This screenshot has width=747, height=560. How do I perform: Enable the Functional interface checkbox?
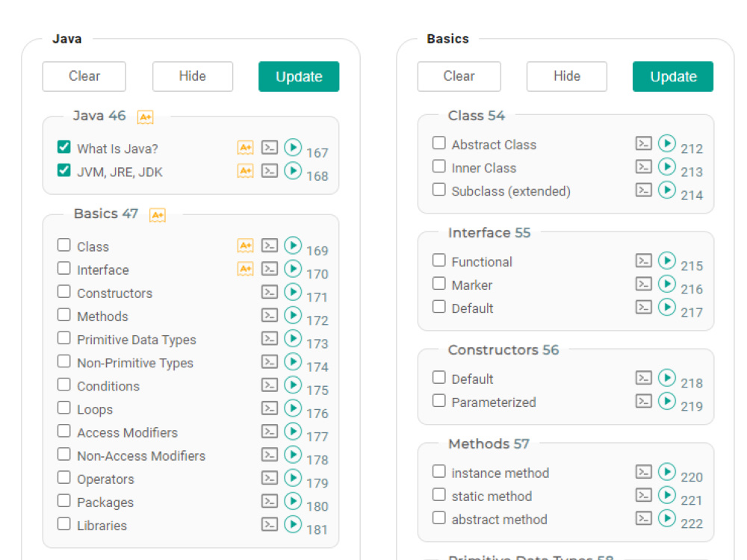point(438,260)
